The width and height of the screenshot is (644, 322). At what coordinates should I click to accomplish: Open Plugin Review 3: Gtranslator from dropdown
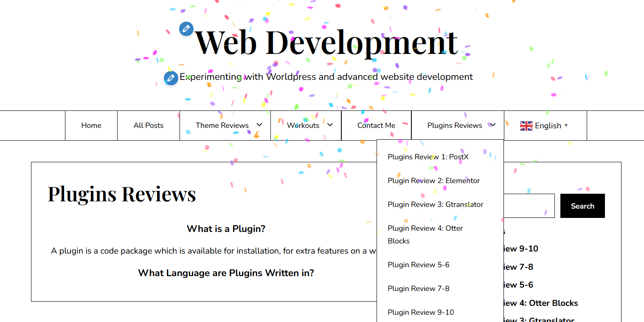435,204
